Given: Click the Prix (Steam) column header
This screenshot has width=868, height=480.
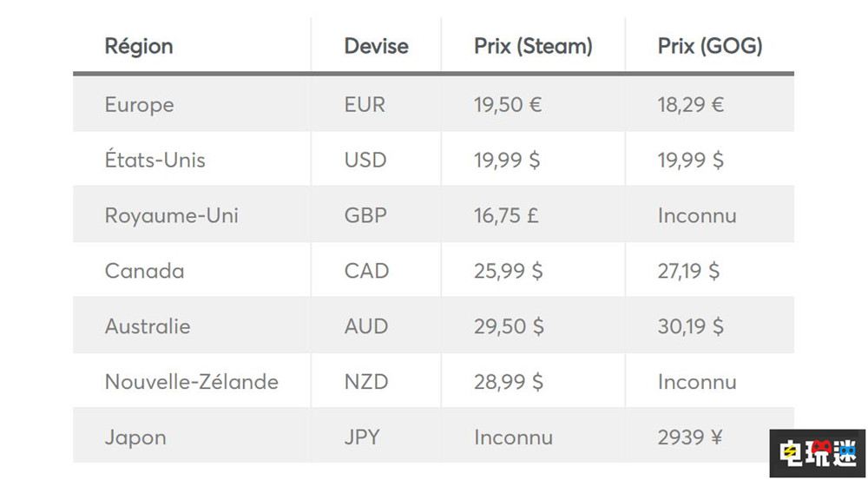Looking at the screenshot, I should click(x=533, y=46).
